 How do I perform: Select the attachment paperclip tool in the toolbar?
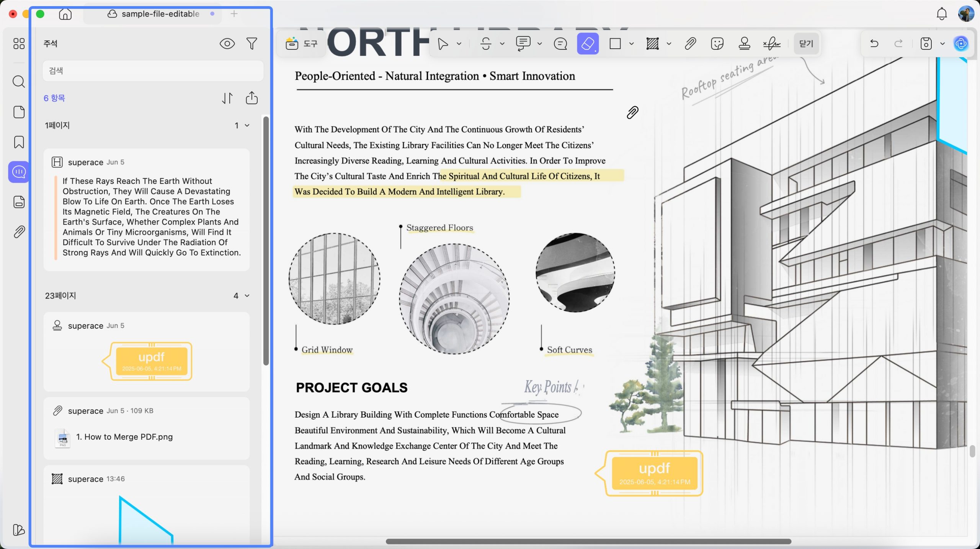(690, 44)
